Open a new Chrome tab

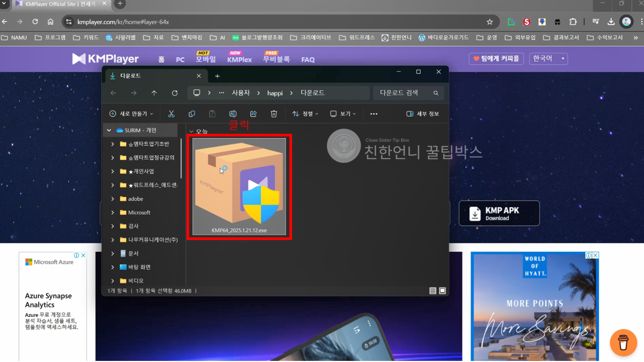(x=120, y=4)
